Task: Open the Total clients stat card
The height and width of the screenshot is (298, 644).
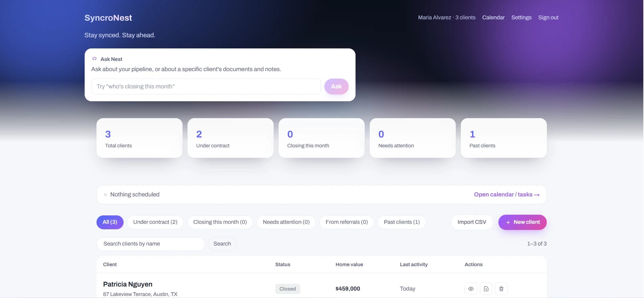Action: pyautogui.click(x=139, y=138)
